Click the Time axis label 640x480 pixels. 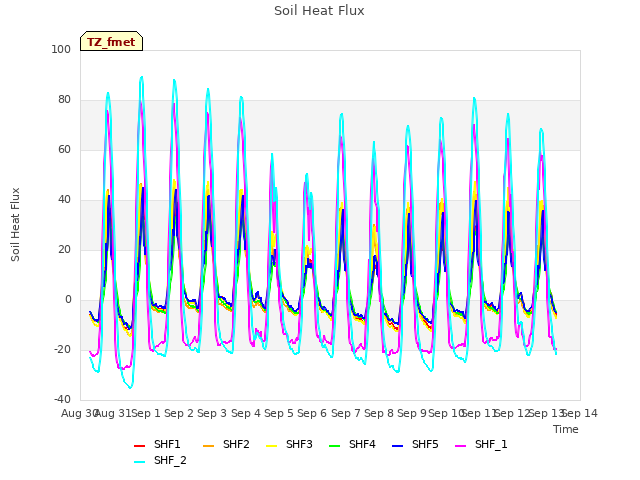(x=566, y=429)
